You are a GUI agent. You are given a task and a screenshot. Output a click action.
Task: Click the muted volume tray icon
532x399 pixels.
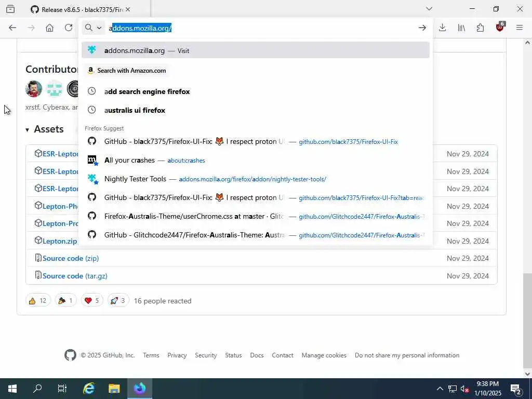click(x=464, y=389)
